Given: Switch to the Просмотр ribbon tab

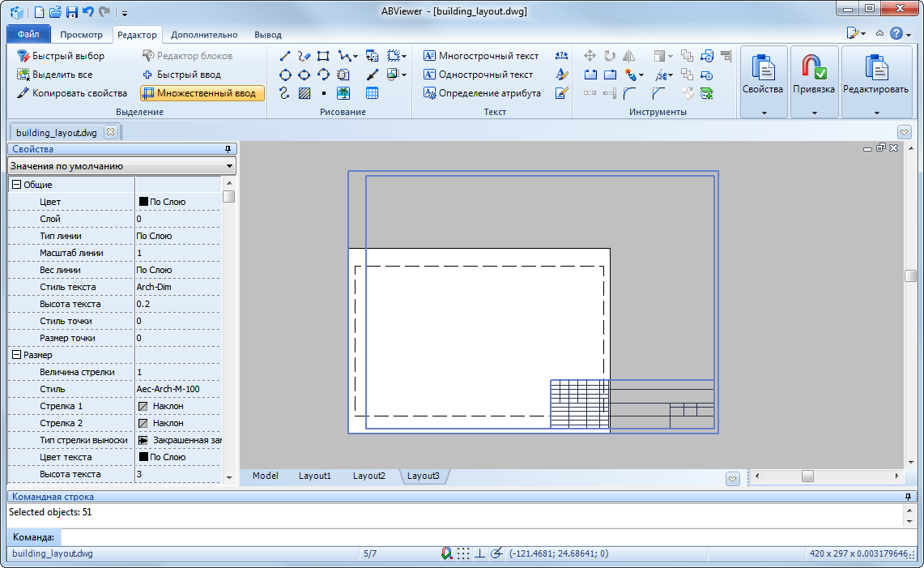Looking at the screenshot, I should pyautogui.click(x=81, y=35).
